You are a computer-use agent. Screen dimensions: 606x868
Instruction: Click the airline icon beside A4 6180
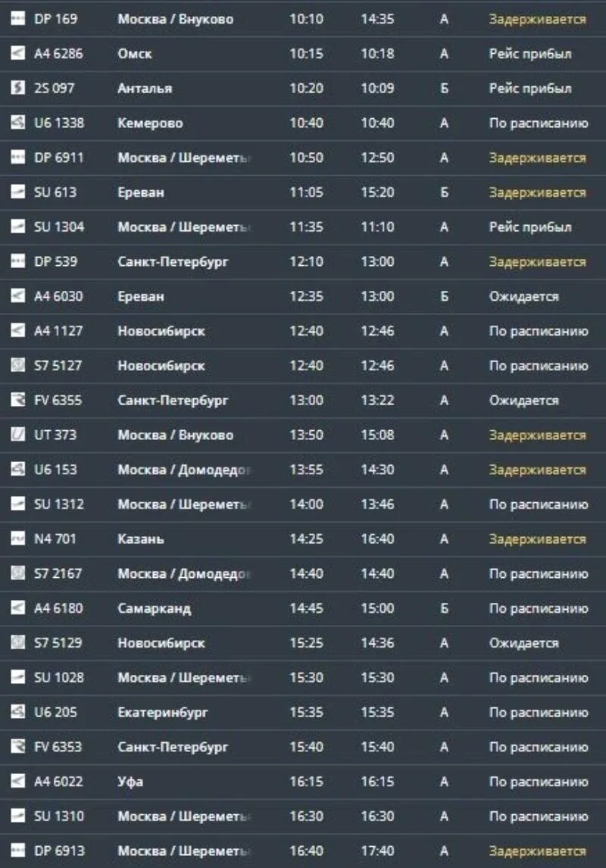click(x=18, y=607)
